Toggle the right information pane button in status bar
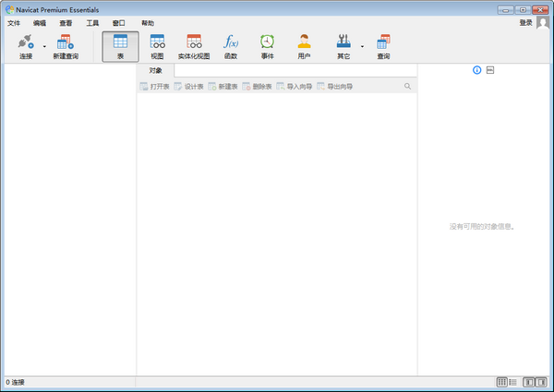Viewport: 554px width, 392px height. point(542,382)
